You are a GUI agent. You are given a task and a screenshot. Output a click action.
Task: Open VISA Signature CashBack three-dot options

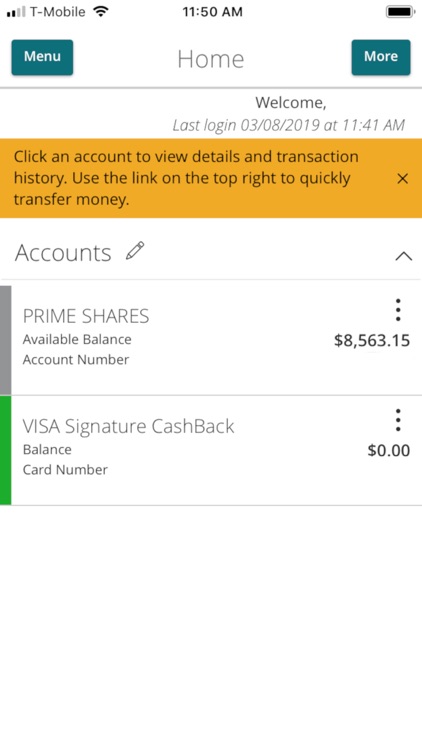tap(398, 420)
